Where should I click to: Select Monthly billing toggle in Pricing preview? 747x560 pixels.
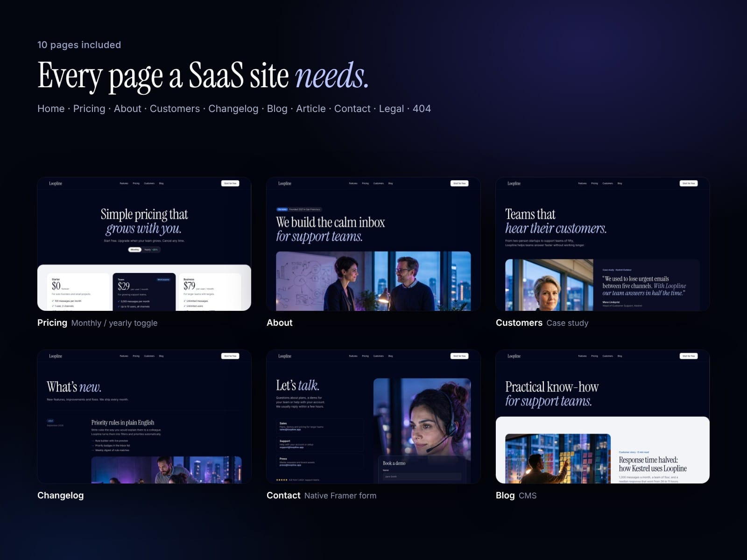click(x=135, y=250)
